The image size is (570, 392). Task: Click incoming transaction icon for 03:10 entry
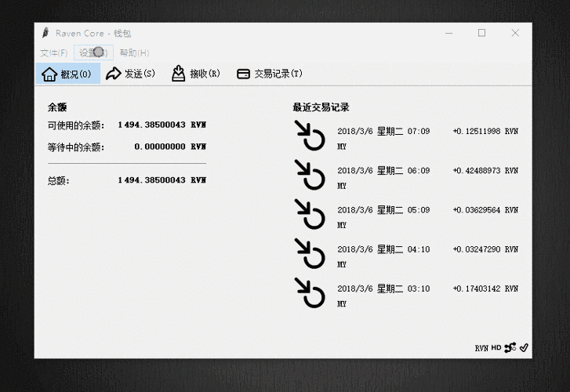click(x=310, y=292)
